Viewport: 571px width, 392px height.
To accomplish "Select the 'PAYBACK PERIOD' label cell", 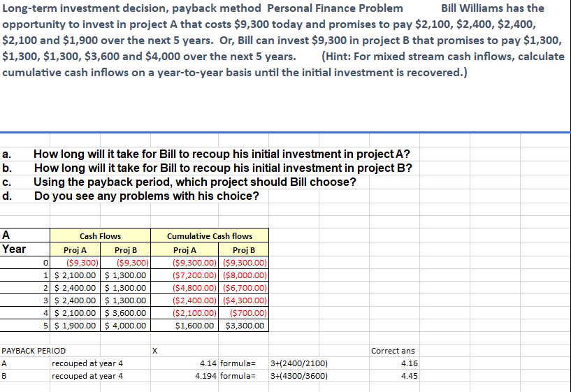I will [x=34, y=351].
